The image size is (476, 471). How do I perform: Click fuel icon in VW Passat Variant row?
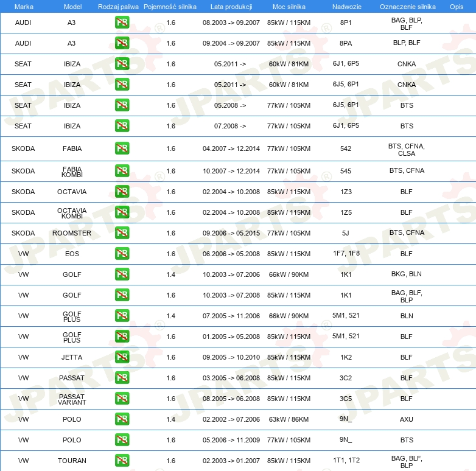coord(122,398)
